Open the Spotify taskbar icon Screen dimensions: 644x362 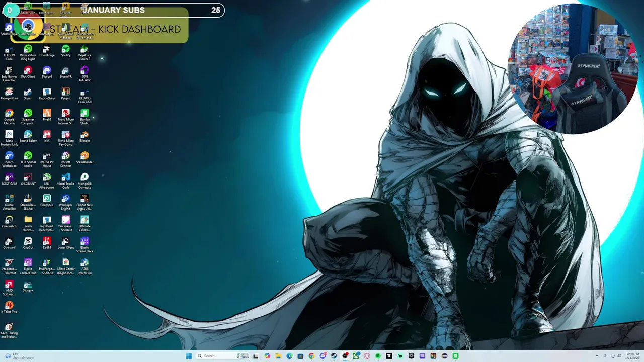pyautogui.click(x=378, y=356)
